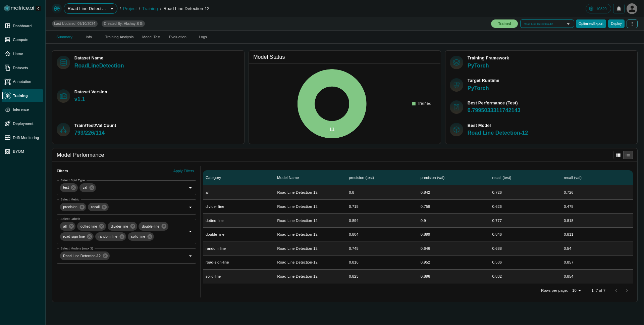Image resolution: width=644 pixels, height=325 pixels.
Task: Open Datasets in the sidebar
Action: [x=22, y=68]
